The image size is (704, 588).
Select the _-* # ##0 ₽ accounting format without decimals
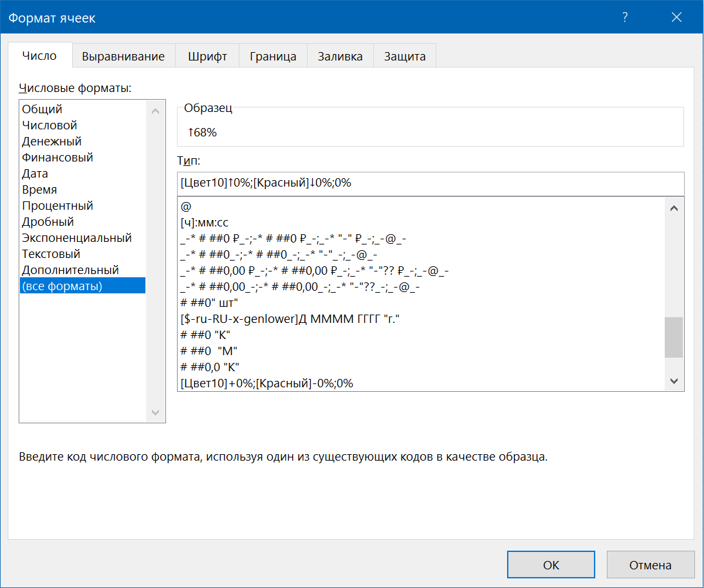coord(421,239)
